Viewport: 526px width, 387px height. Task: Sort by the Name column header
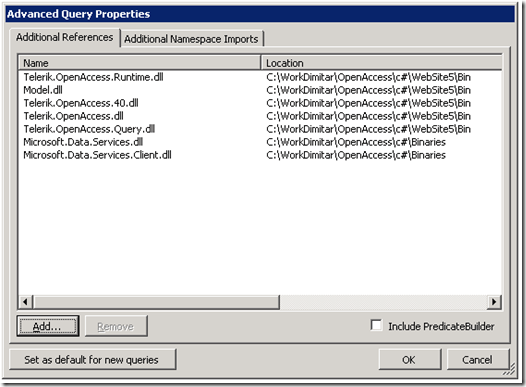pos(140,63)
